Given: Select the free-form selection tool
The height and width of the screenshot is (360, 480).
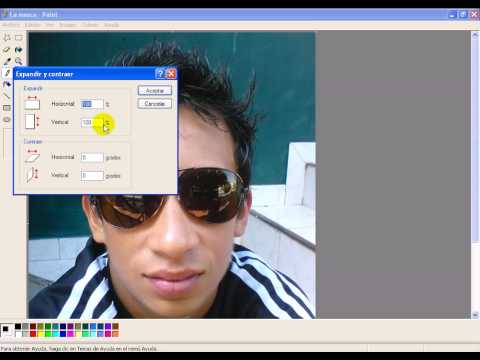Looking at the screenshot, I should pos(7,38).
